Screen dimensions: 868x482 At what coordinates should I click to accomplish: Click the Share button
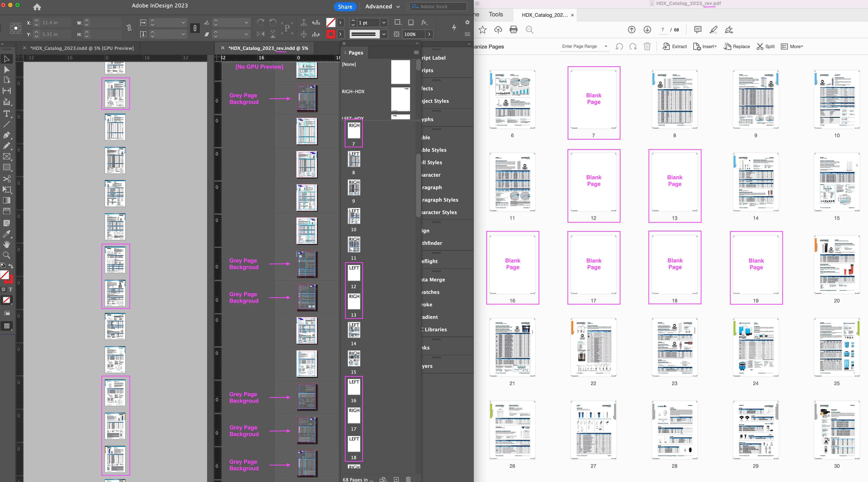click(x=345, y=6)
